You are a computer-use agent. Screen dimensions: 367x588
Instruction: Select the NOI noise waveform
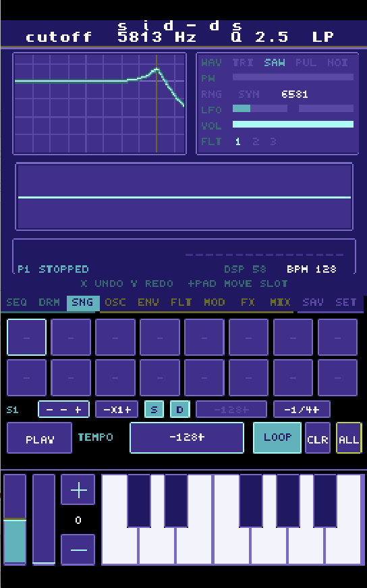coord(338,63)
